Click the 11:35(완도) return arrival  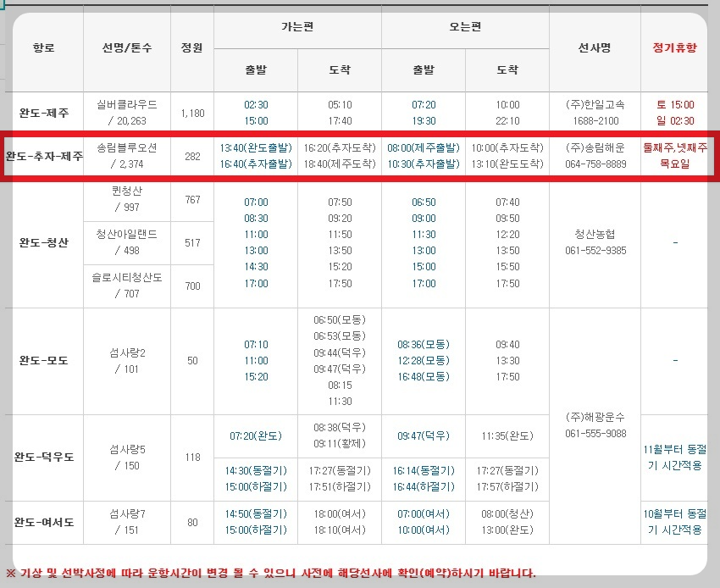click(x=507, y=436)
